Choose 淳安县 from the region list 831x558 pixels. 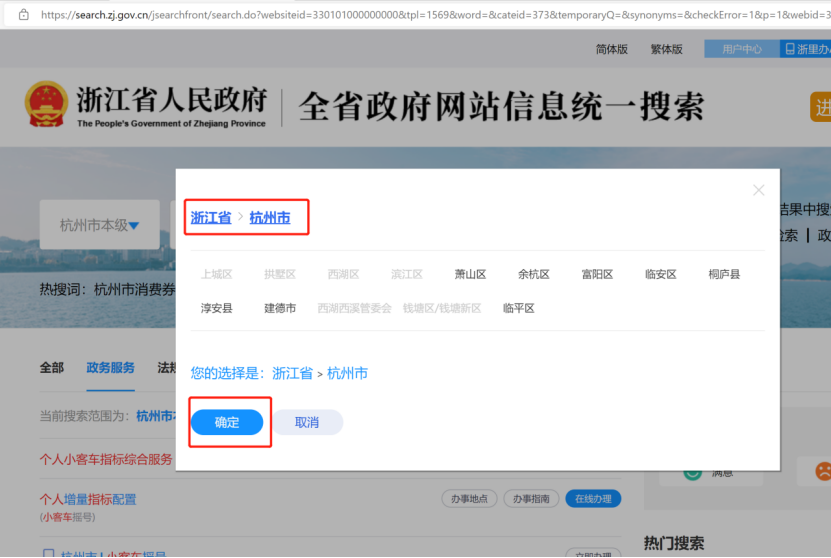(x=216, y=308)
